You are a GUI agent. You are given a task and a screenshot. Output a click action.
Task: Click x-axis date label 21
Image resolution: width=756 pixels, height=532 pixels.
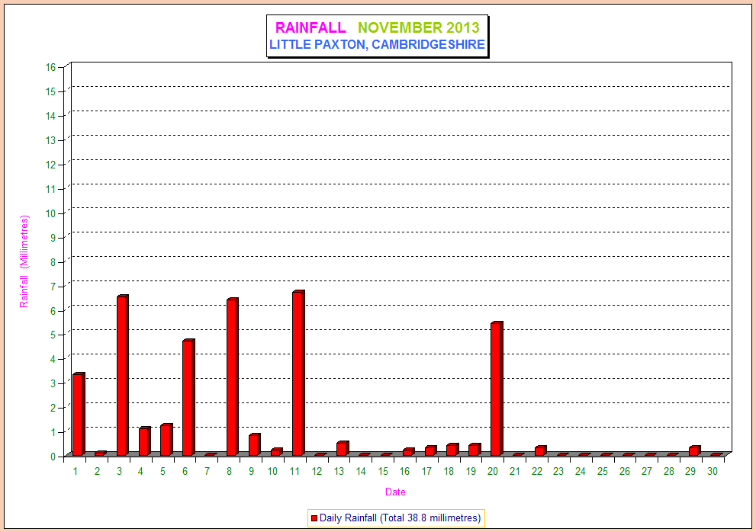(x=515, y=471)
